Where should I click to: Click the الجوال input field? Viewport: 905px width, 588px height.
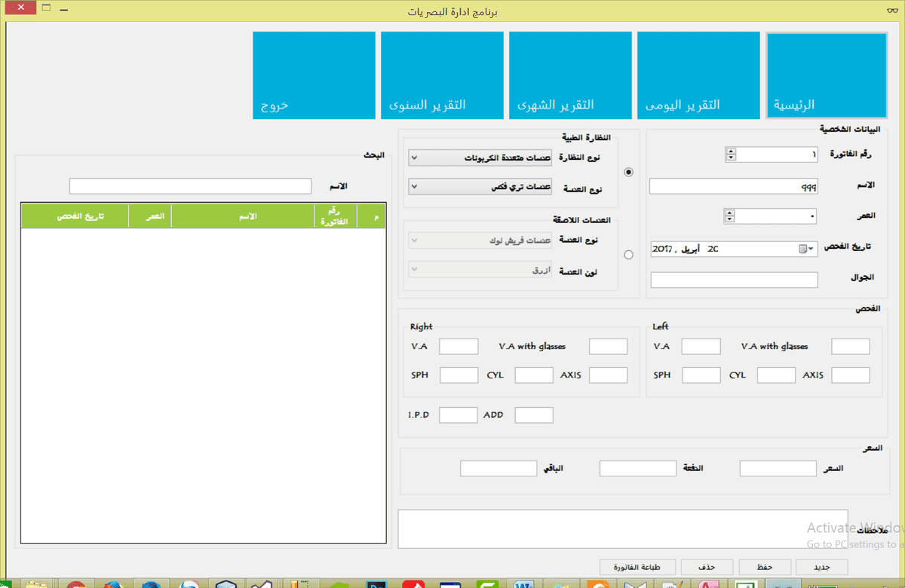coord(734,280)
